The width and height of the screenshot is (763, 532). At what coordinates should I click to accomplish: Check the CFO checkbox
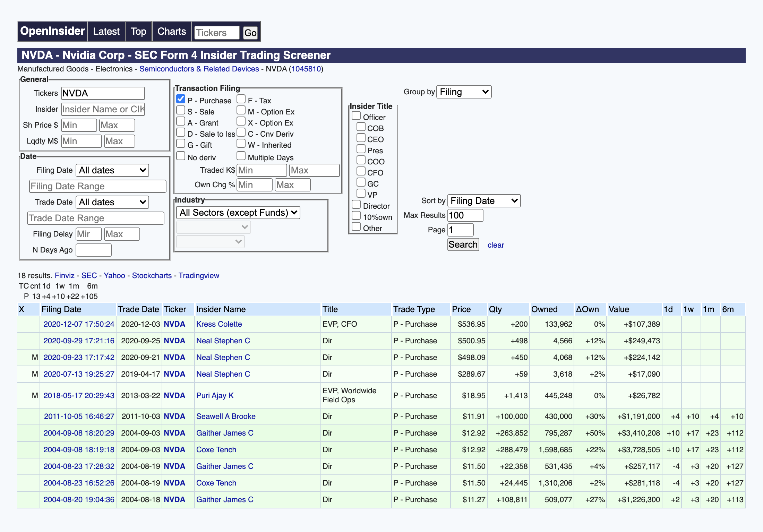pos(361,171)
